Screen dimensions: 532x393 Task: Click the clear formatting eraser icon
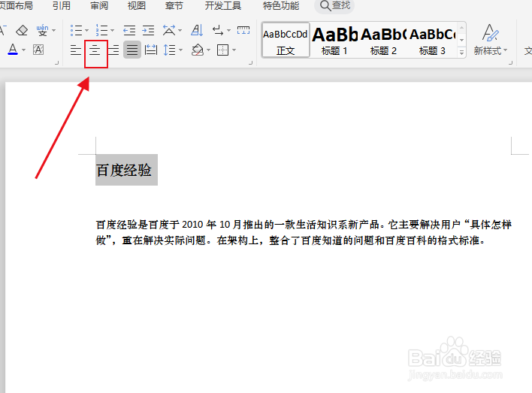pos(22,30)
